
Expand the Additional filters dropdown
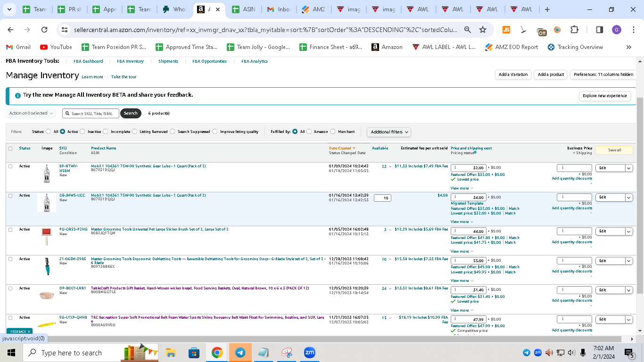coord(389,132)
